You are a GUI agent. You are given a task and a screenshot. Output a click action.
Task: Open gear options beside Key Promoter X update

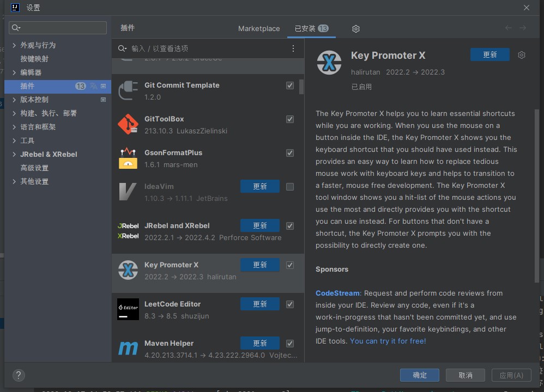point(522,55)
